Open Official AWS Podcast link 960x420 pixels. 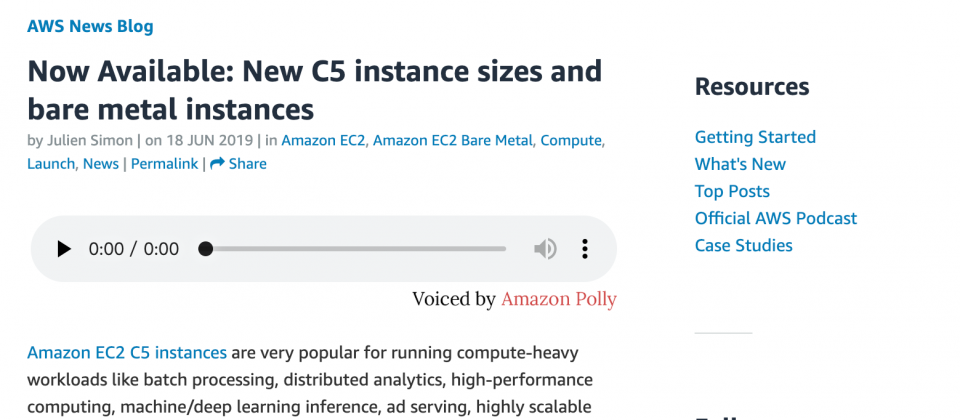(776, 218)
